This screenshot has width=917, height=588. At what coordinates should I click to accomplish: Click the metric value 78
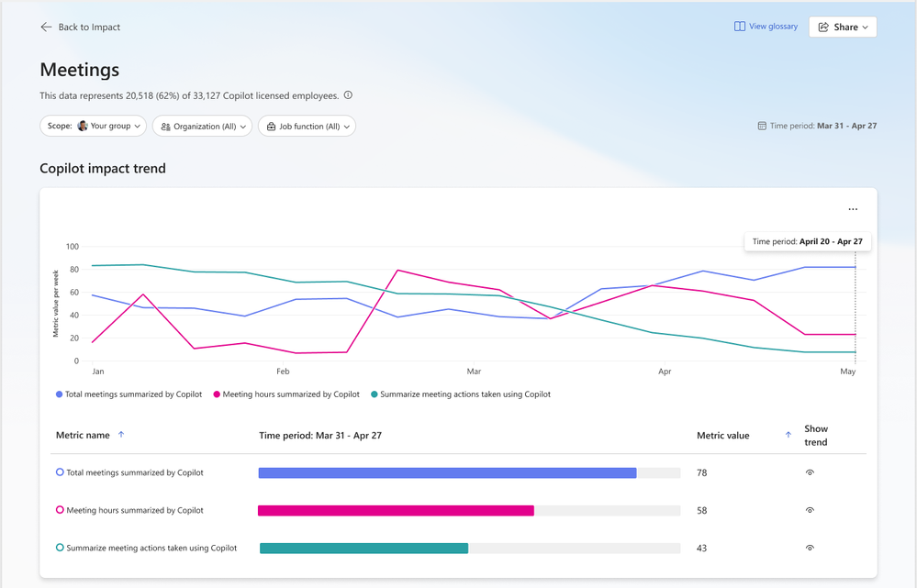tap(702, 472)
